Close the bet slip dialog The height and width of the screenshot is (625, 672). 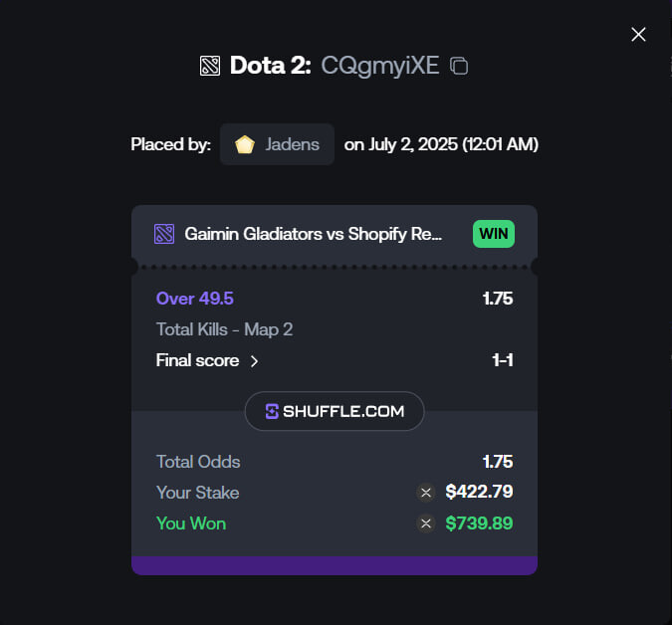(x=638, y=34)
